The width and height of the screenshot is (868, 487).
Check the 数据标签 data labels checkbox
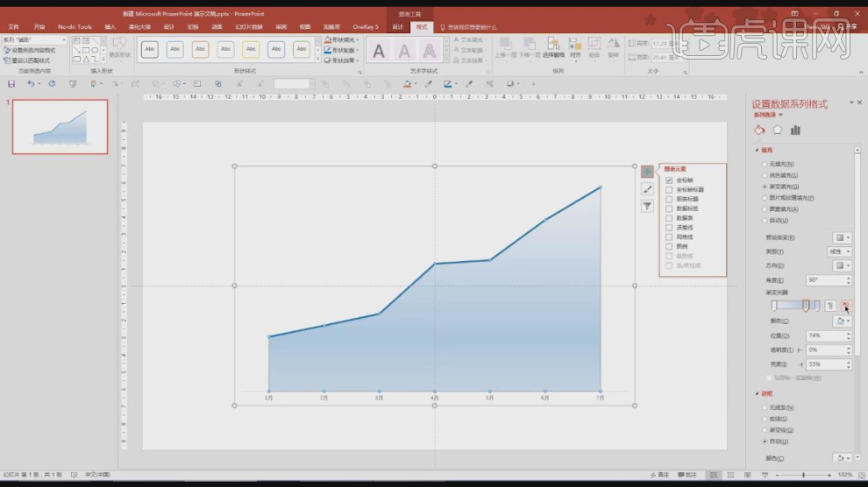point(669,208)
